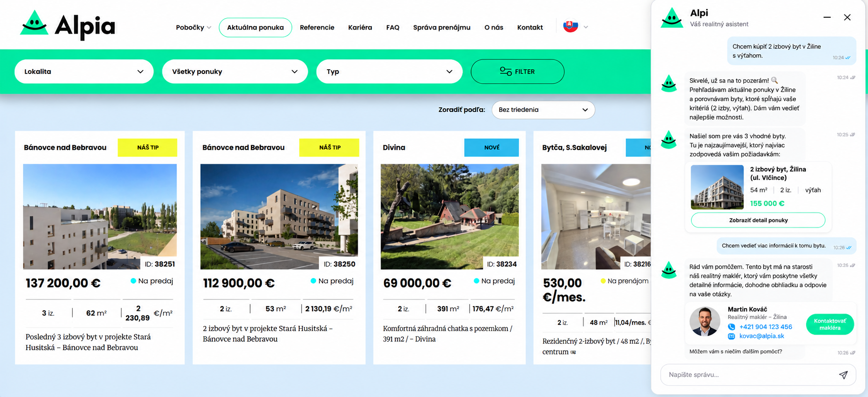Open the Všetky ponuky dropdown
Image resolution: width=868 pixels, height=397 pixels.
[x=235, y=71]
